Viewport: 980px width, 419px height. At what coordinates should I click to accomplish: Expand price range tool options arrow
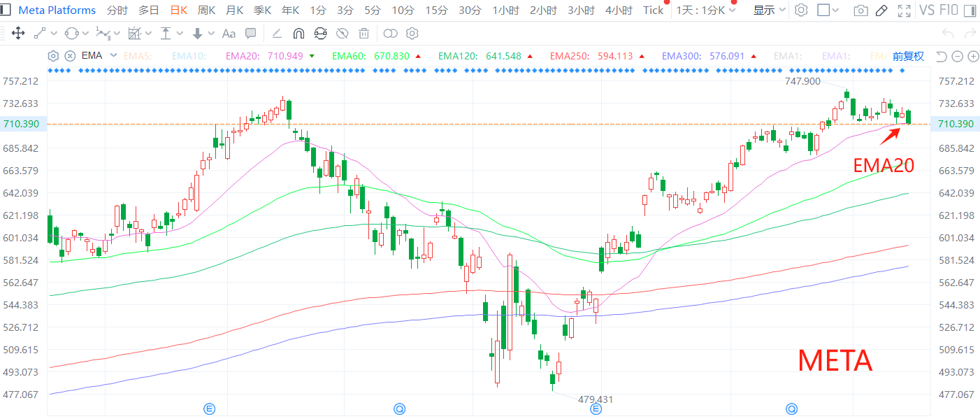[180, 34]
